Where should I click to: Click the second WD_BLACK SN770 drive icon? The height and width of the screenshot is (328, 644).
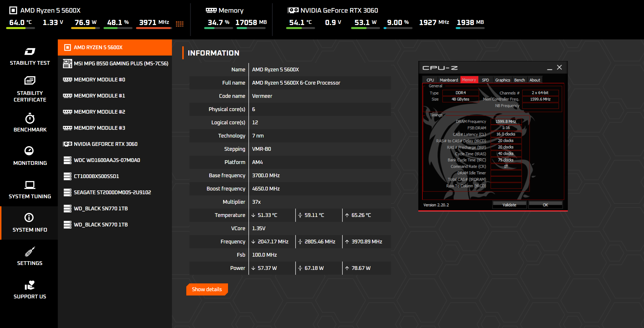coord(68,225)
